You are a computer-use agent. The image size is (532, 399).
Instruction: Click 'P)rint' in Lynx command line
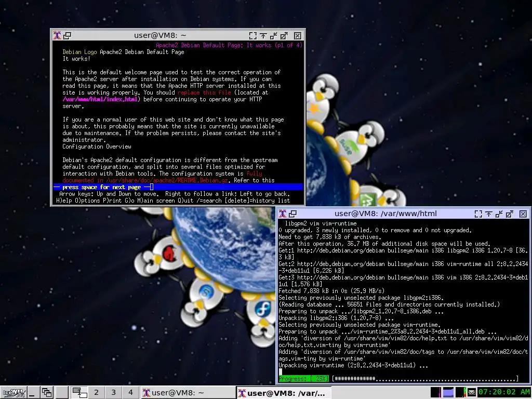112,201
